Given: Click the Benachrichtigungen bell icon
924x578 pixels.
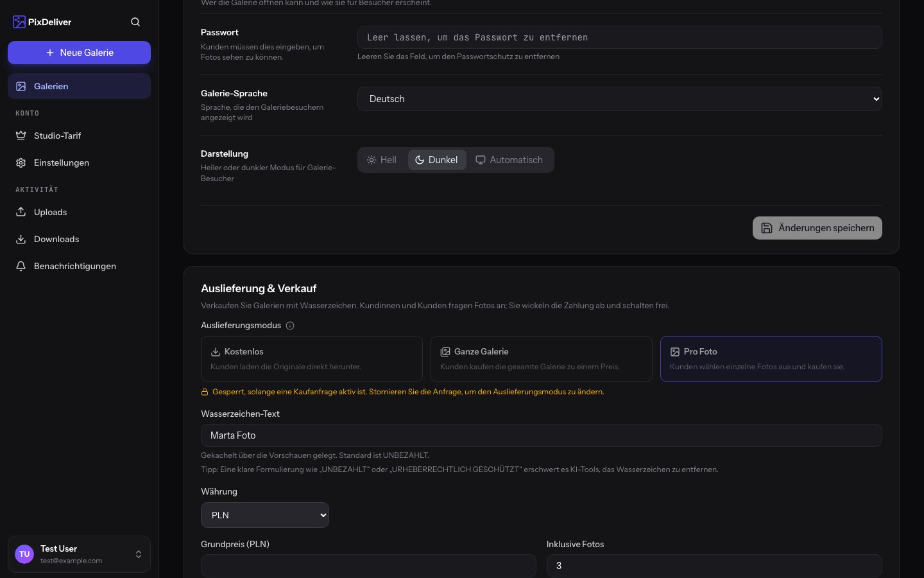Looking at the screenshot, I should 21,266.
